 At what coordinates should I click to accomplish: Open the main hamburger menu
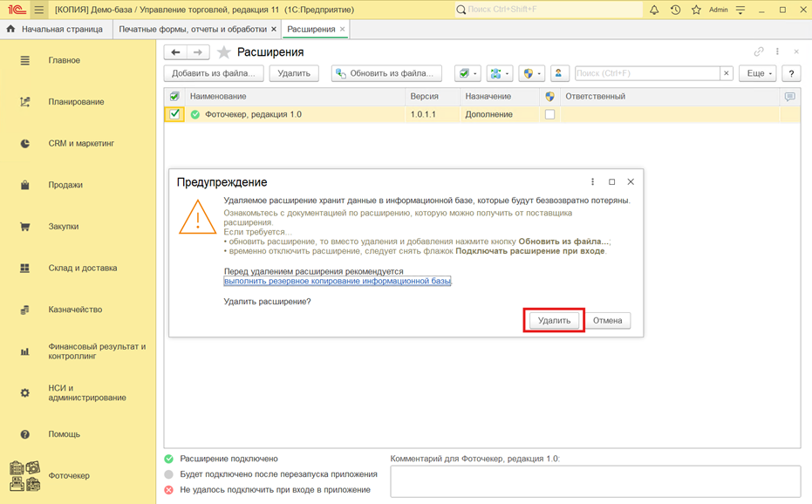pos(39,10)
